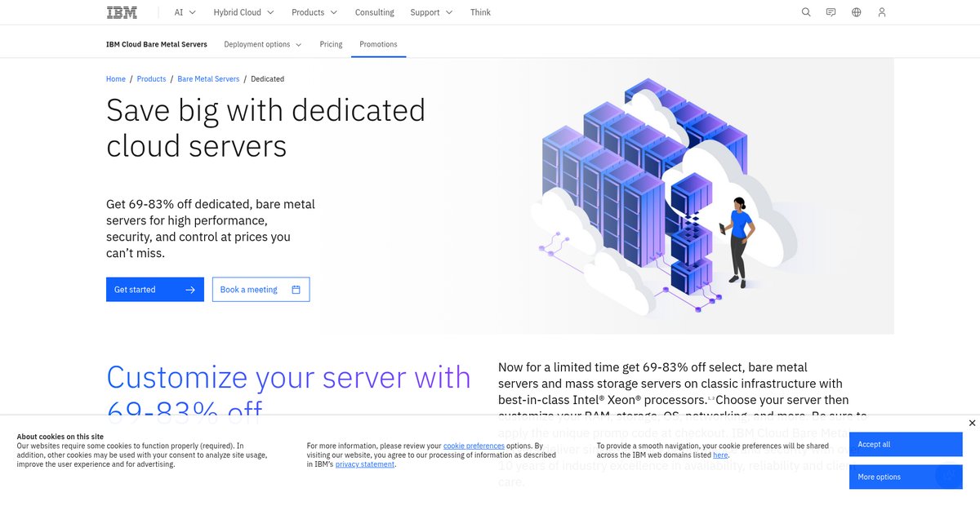
Task: Go to Bare Metal Servers breadcrumb link
Action: pyautogui.click(x=208, y=79)
